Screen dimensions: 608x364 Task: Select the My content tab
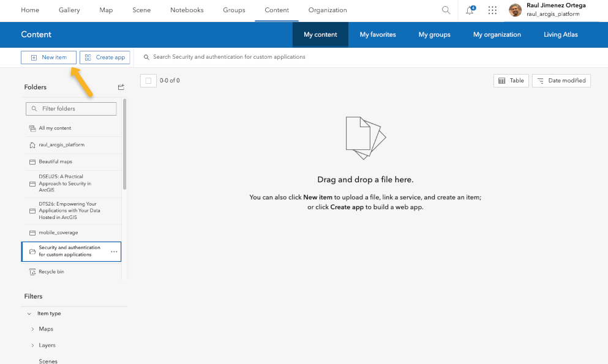pyautogui.click(x=320, y=34)
